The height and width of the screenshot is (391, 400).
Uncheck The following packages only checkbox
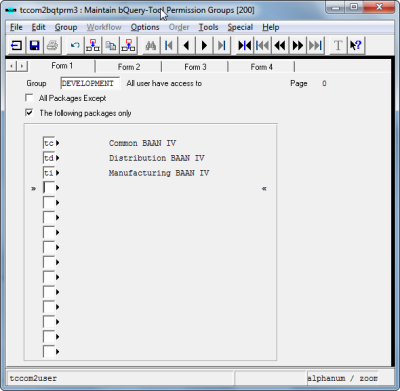[x=29, y=113]
